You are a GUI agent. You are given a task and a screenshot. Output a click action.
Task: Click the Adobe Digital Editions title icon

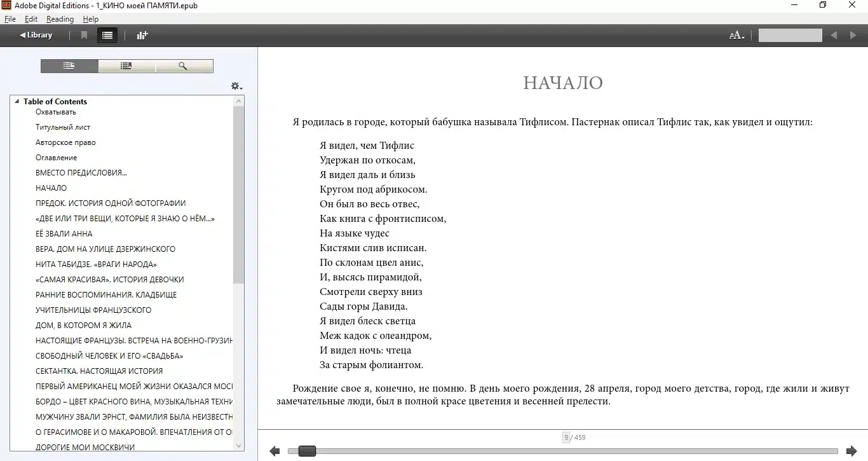6,5
